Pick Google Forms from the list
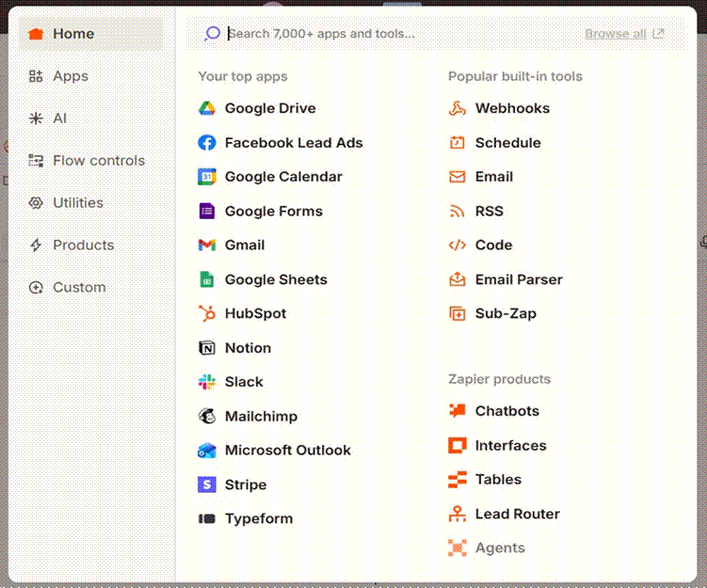This screenshot has height=588, width=707. pos(274,211)
